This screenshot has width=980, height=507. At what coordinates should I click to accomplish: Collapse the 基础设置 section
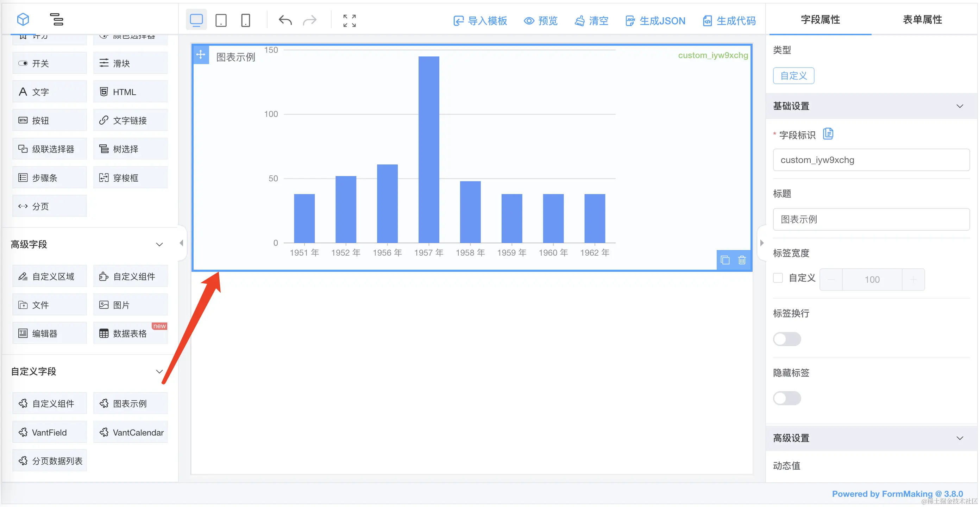pyautogui.click(x=960, y=106)
